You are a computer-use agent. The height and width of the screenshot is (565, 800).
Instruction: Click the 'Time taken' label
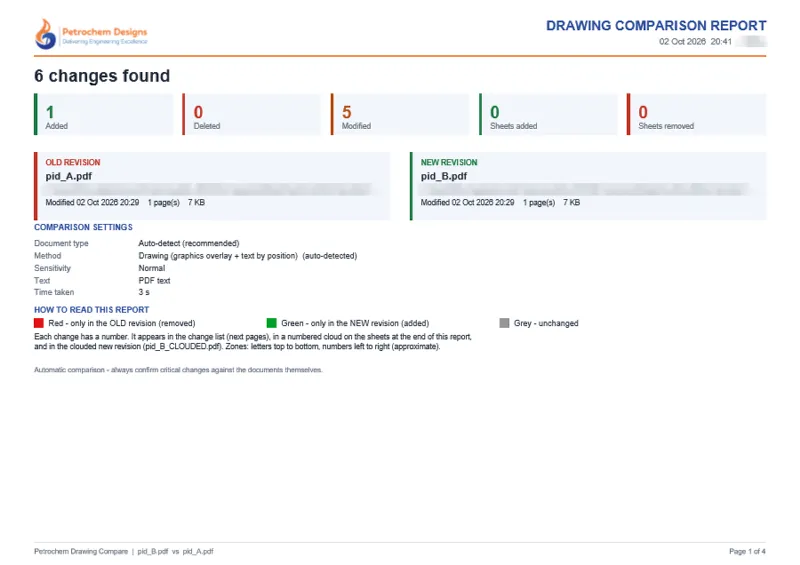[54, 292]
